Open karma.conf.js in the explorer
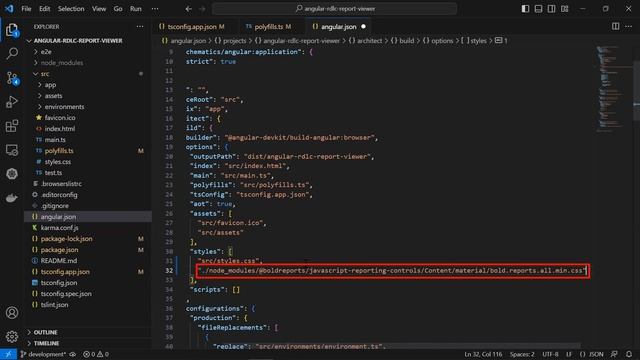 [x=60, y=228]
